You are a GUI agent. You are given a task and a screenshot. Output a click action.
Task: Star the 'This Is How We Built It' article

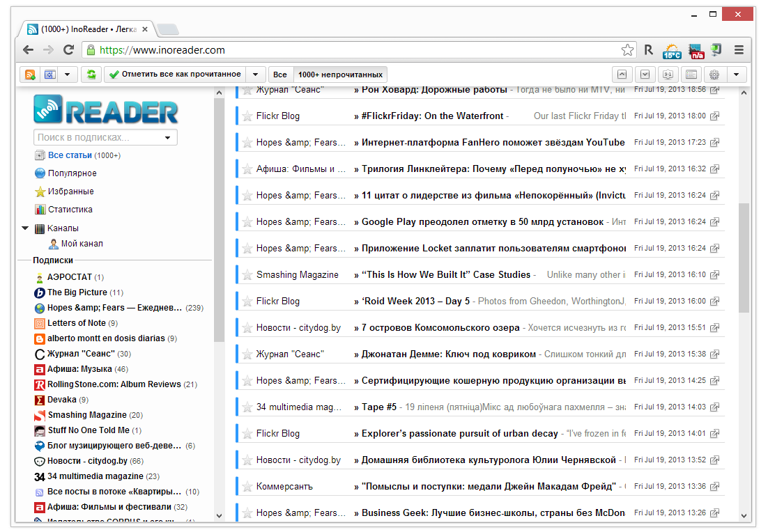tap(247, 275)
